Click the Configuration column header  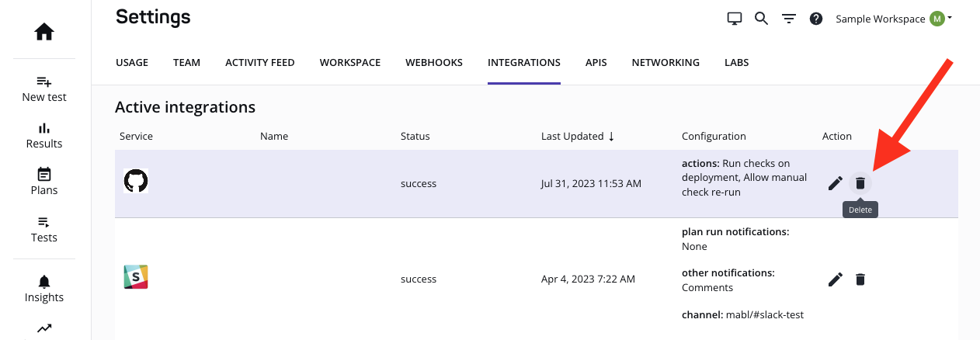(714, 136)
